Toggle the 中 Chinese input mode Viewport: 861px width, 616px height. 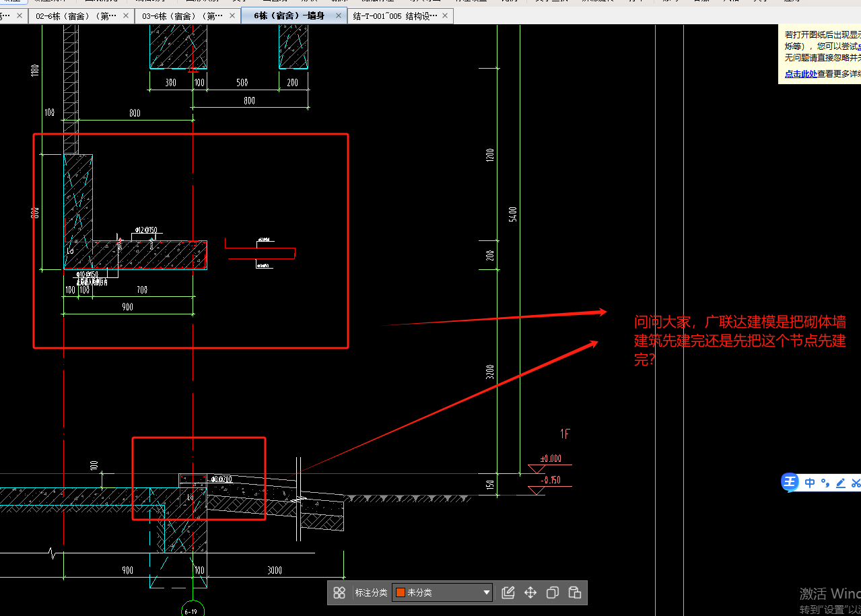810,483
